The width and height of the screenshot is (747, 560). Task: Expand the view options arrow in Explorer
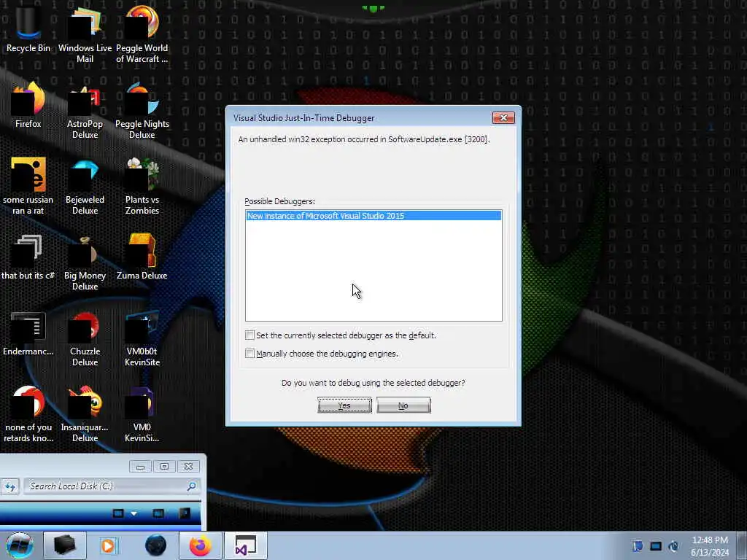134,513
